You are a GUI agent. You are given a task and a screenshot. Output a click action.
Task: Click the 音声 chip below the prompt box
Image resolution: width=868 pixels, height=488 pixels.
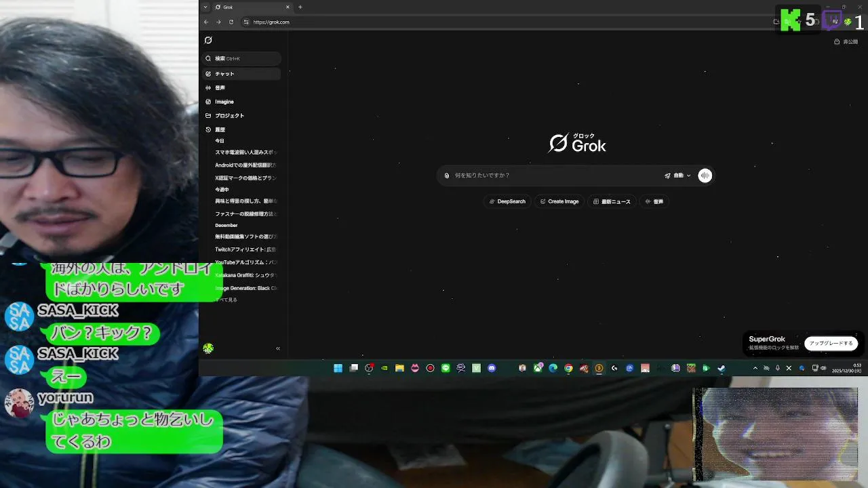tap(654, 201)
